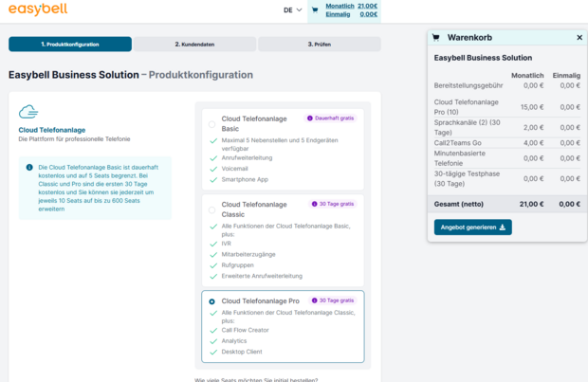
Task: Go to step 2. Kundendaten
Action: pos(194,45)
